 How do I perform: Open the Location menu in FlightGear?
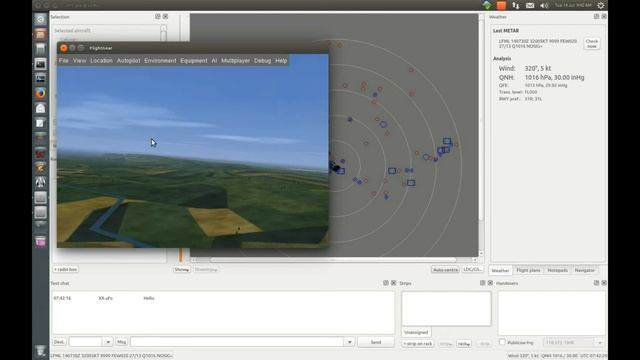[x=101, y=60]
